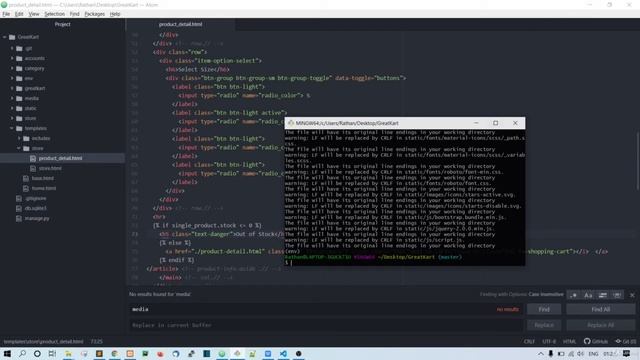Collapse the GreatKart root folder

4,37
